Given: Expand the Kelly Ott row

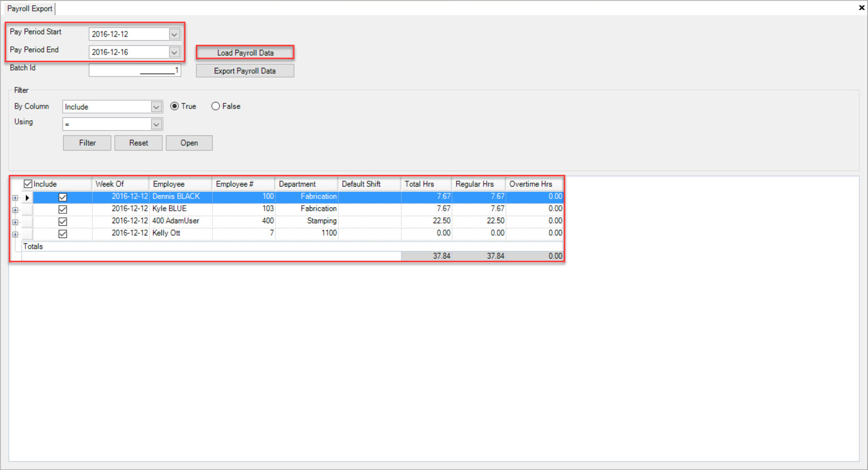Looking at the screenshot, I should pyautogui.click(x=15, y=234).
